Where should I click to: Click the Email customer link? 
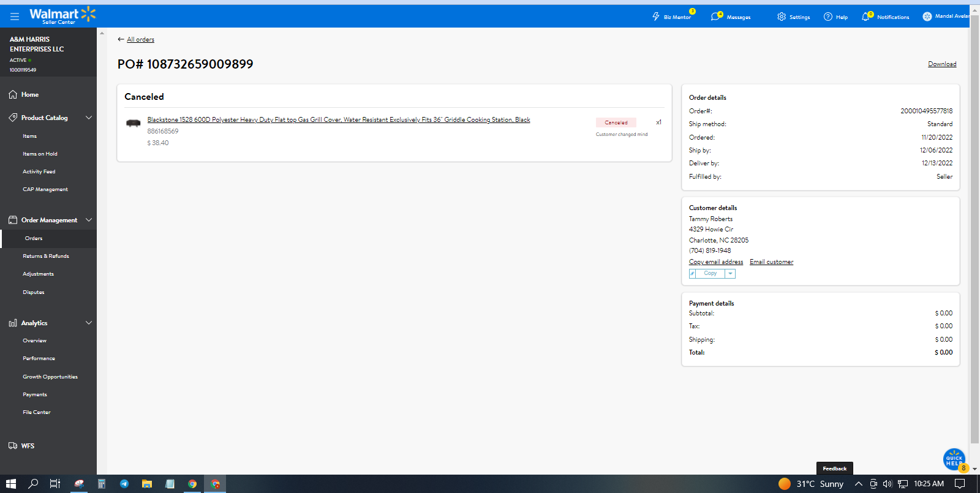pyautogui.click(x=771, y=262)
